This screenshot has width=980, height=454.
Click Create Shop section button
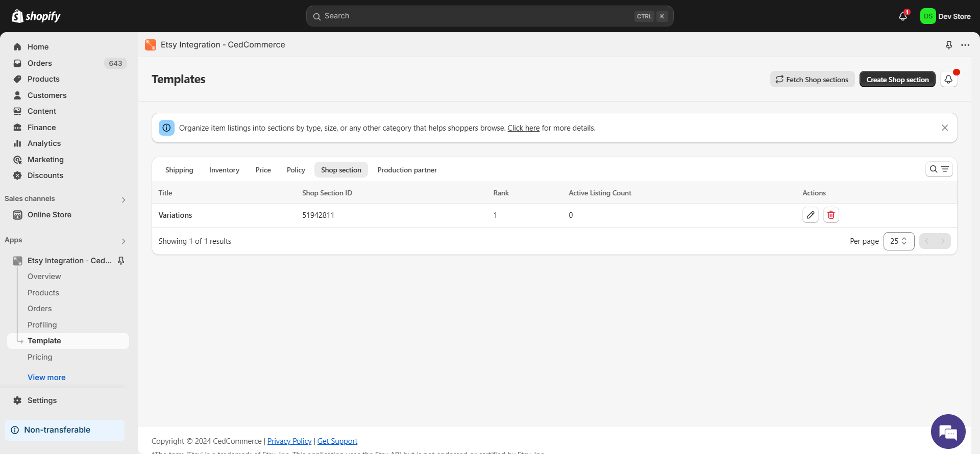pyautogui.click(x=897, y=80)
